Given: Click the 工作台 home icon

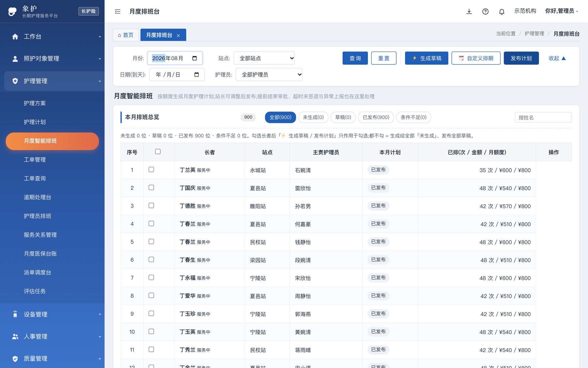Looking at the screenshot, I should pyautogui.click(x=15, y=37).
